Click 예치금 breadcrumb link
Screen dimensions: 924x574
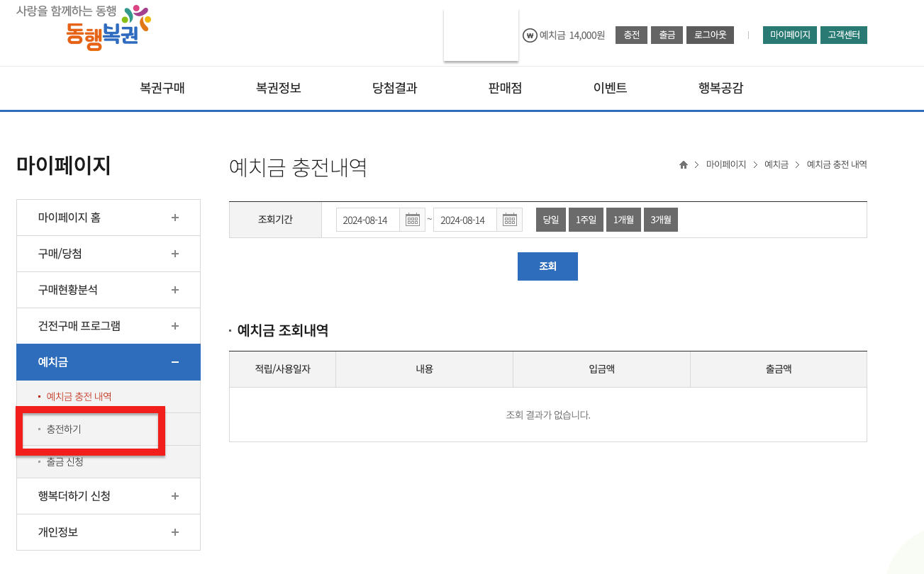click(x=777, y=164)
